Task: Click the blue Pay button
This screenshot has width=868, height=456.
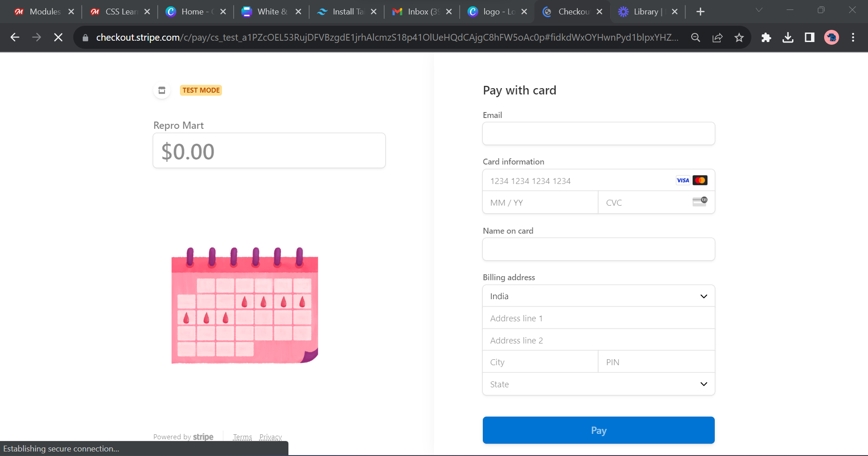Action: click(x=599, y=430)
